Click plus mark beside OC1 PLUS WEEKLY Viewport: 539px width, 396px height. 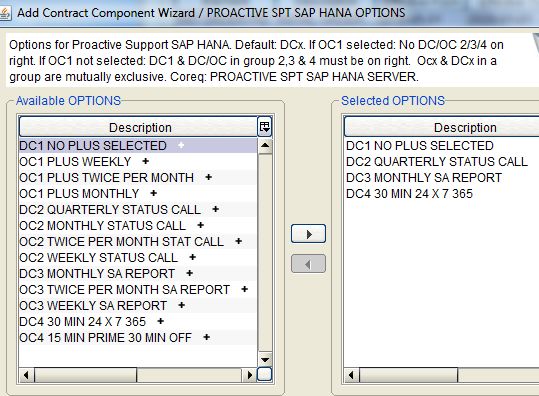(x=145, y=161)
